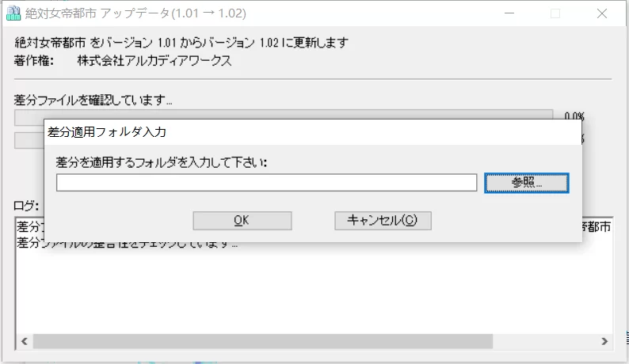Click the 参照... browse button
This screenshot has width=629, height=364.
[526, 183]
